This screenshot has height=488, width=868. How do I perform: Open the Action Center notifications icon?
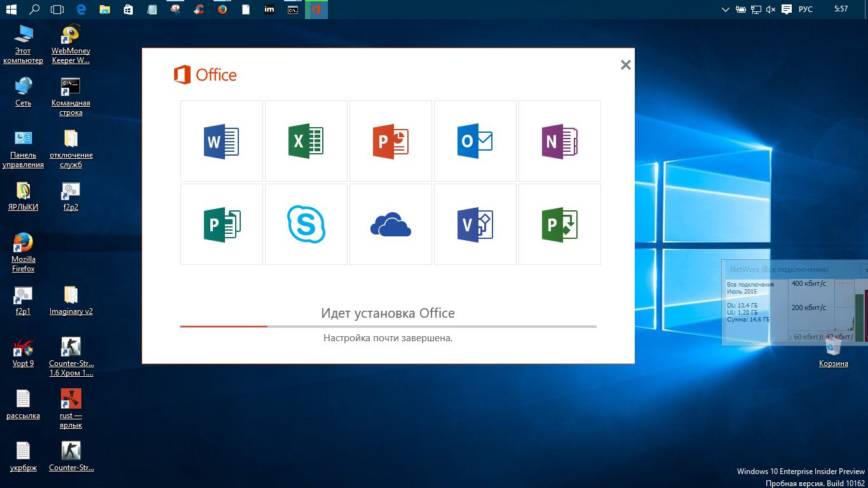787,10
